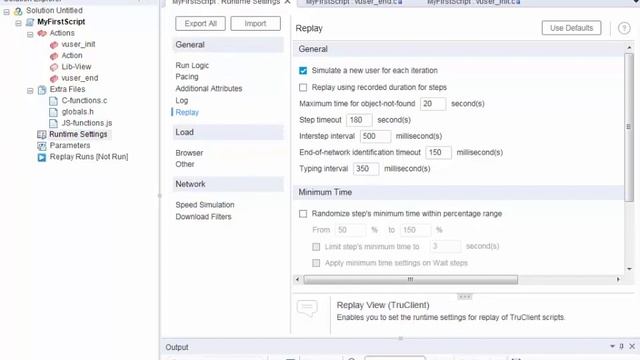Click the Actions folder icon
Image resolution: width=640 pixels, height=360 pixels.
[42, 33]
